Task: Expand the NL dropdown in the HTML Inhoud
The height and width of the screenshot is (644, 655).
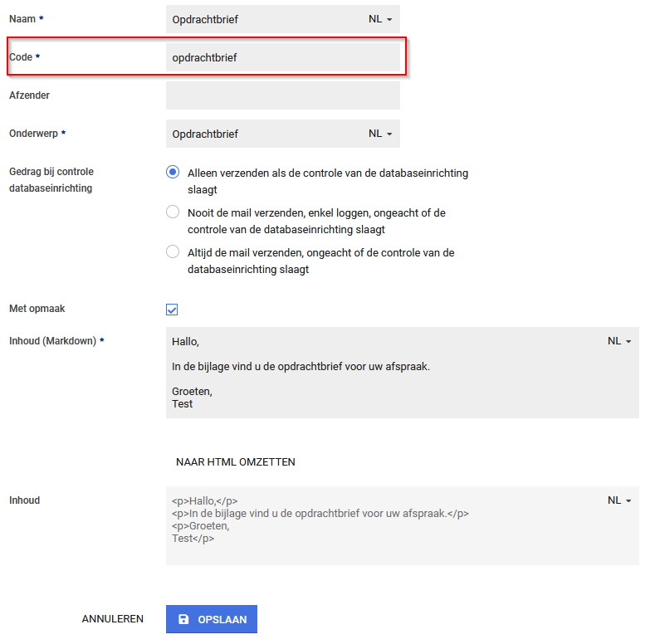Action: 619,500
